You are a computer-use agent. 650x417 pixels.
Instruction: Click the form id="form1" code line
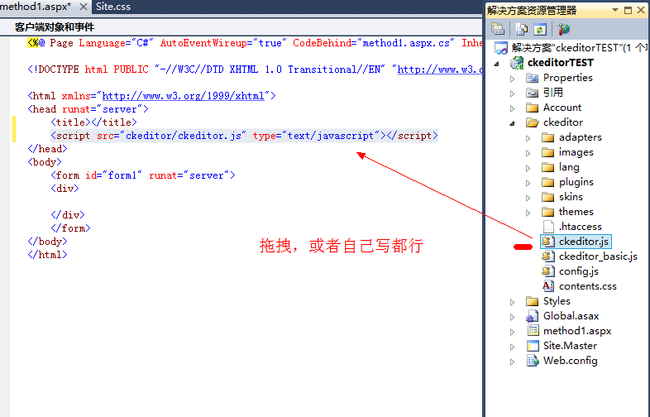[143, 175]
